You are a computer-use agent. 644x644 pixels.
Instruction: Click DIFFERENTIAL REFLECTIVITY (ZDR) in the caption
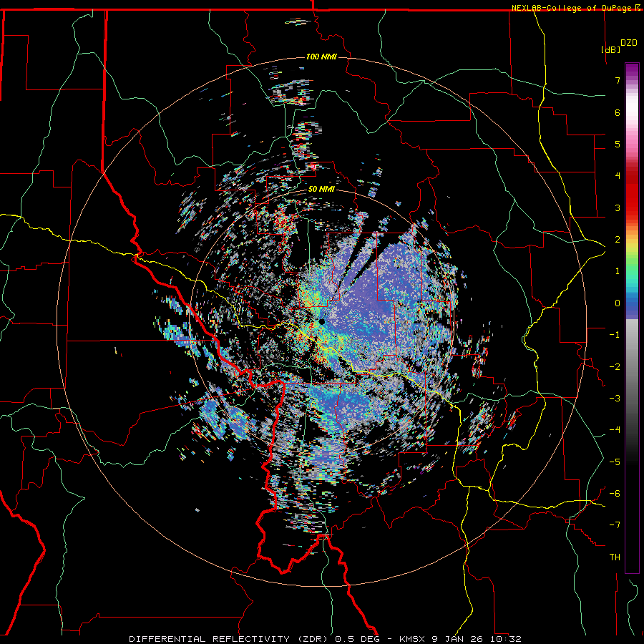coord(230,639)
